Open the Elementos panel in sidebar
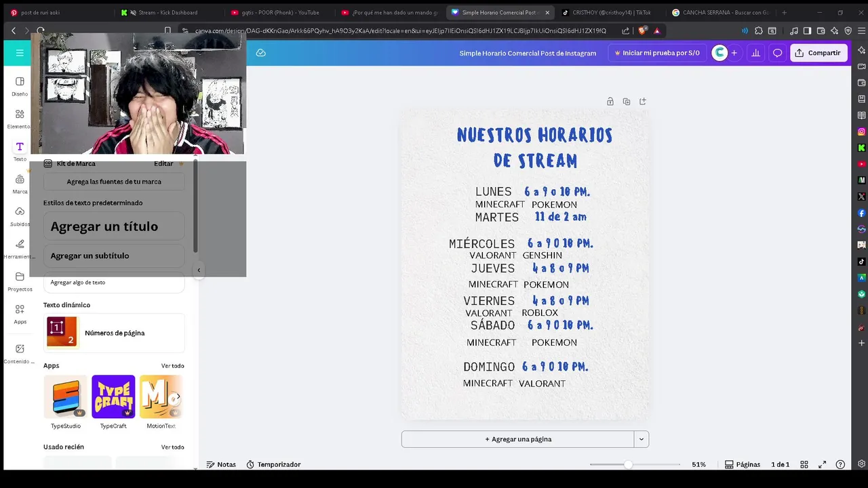868x488 pixels. (20, 119)
